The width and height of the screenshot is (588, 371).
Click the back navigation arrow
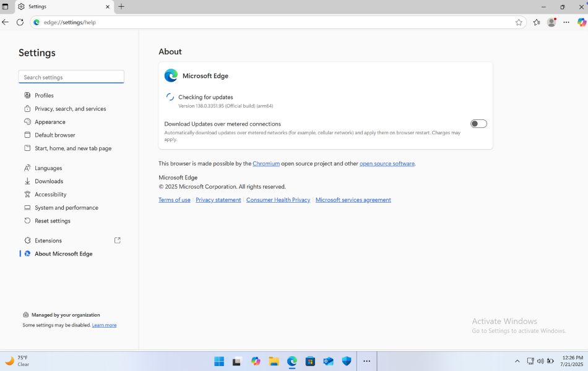(x=6, y=22)
